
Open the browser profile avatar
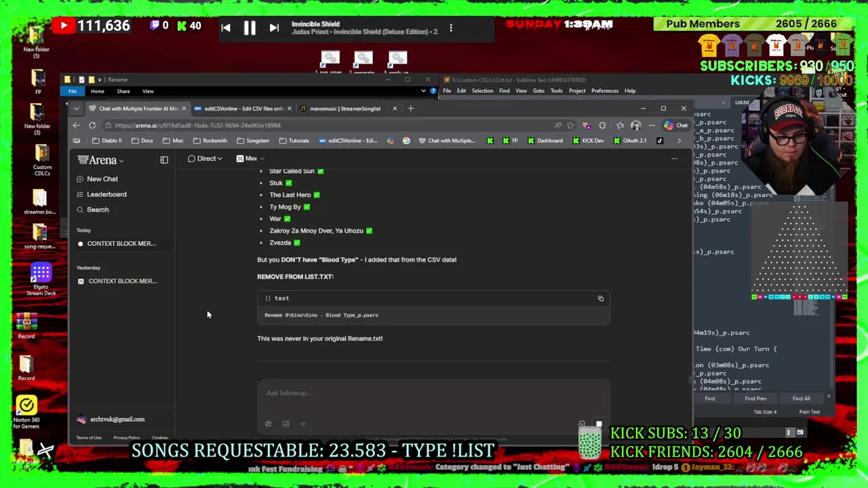tap(635, 125)
